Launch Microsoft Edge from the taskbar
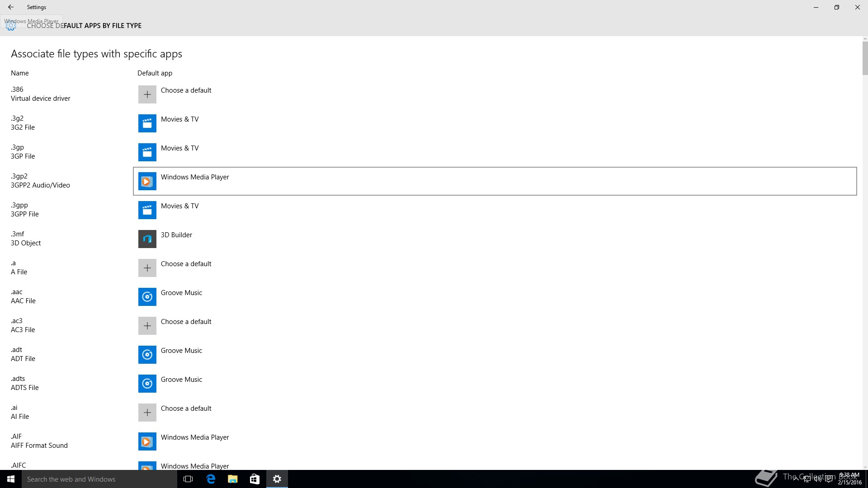Image resolution: width=868 pixels, height=488 pixels. (x=210, y=479)
